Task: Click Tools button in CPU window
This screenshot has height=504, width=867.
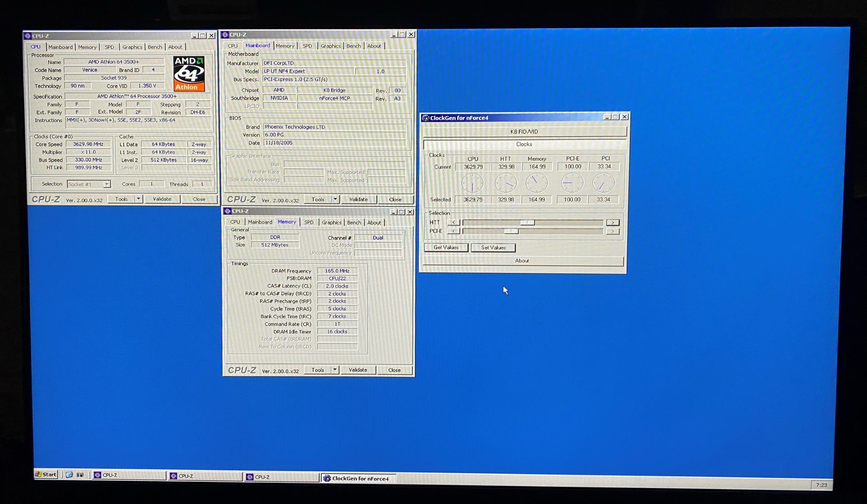Action: click(121, 199)
